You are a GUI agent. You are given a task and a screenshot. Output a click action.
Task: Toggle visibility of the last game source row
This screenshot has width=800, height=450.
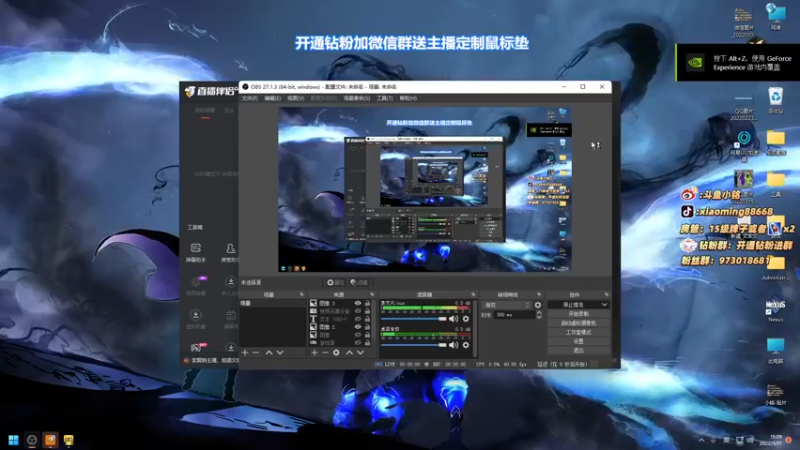[358, 342]
